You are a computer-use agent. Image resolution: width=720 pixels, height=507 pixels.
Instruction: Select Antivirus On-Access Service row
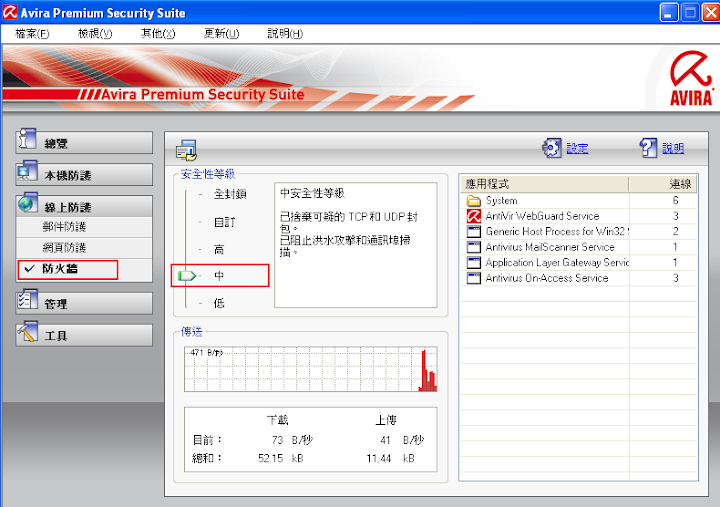pyautogui.click(x=579, y=278)
